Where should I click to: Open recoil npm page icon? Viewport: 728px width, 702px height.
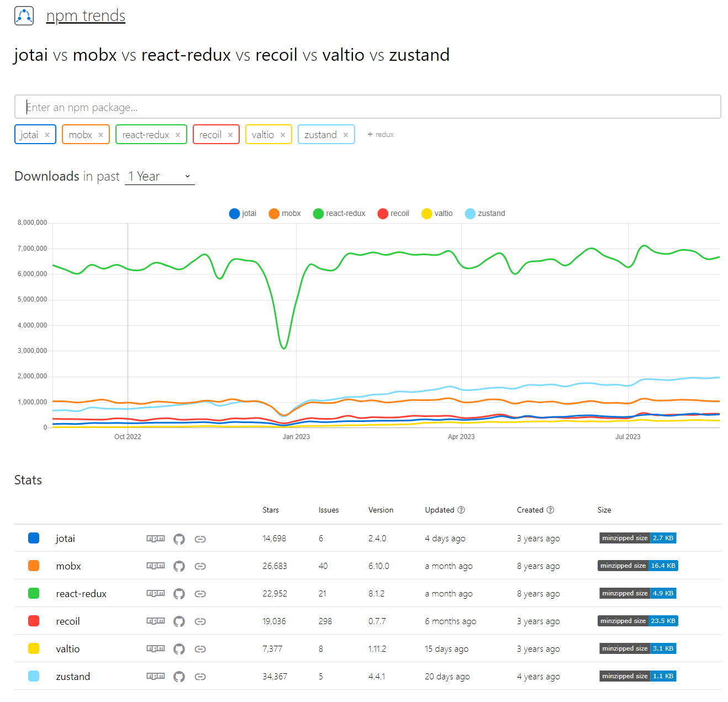coord(156,621)
